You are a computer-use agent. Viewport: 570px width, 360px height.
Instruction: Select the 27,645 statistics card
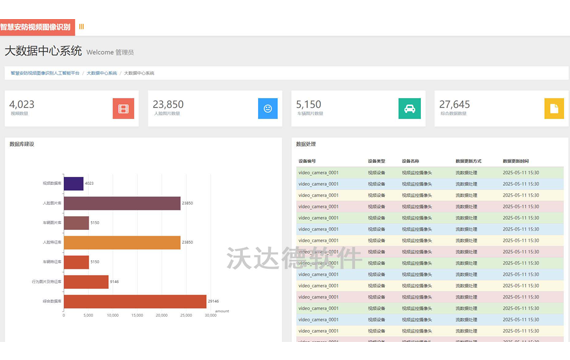tap(501, 109)
